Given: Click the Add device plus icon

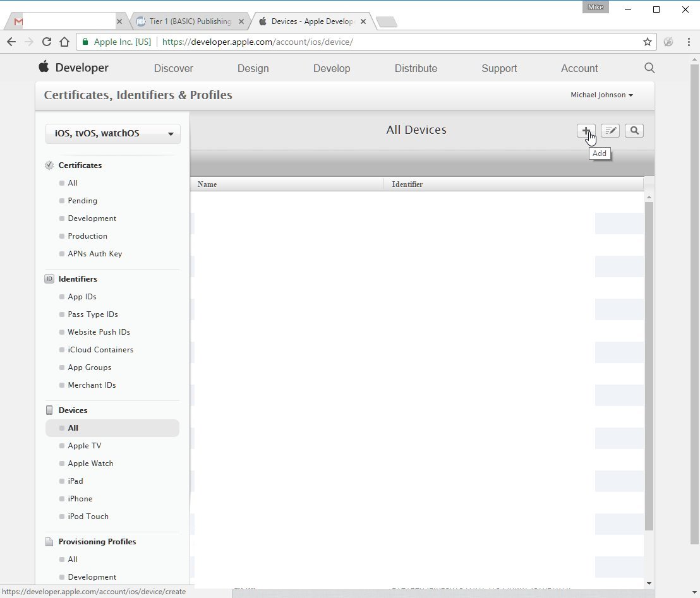Looking at the screenshot, I should tap(586, 131).
